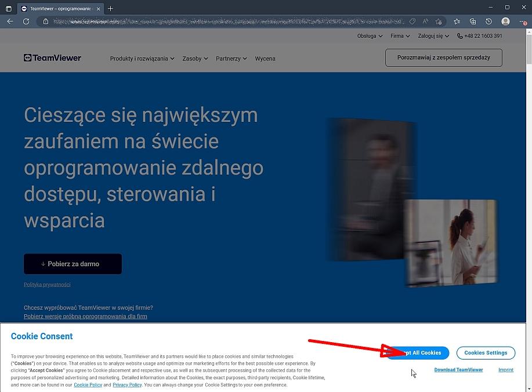The width and height of the screenshot is (532, 392).
Task: Open the user profile avatar
Action: point(505,21)
